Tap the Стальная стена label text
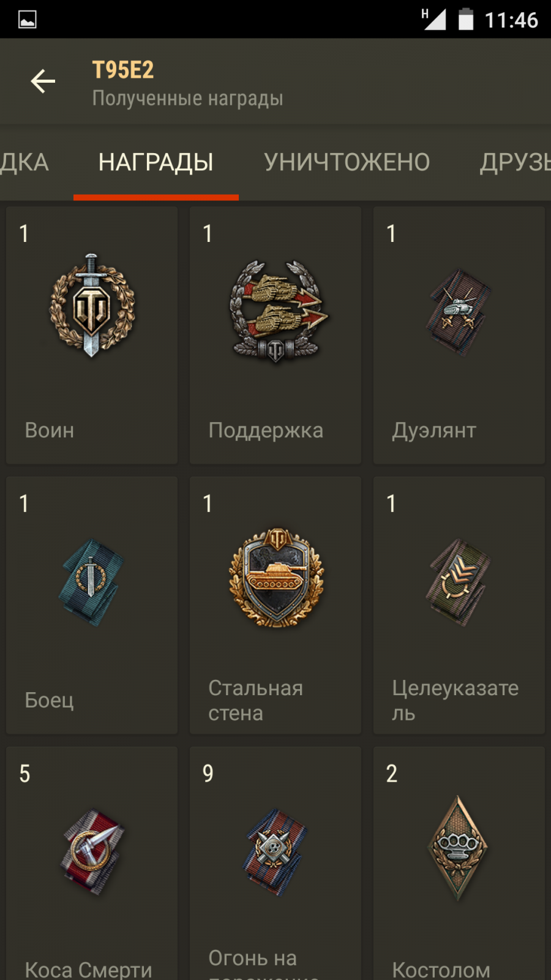 (x=256, y=701)
